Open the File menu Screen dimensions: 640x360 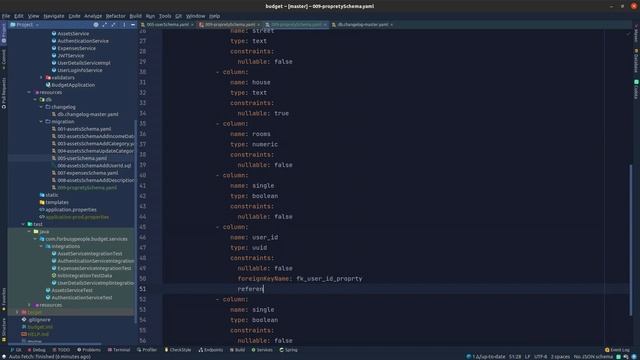tap(6, 16)
